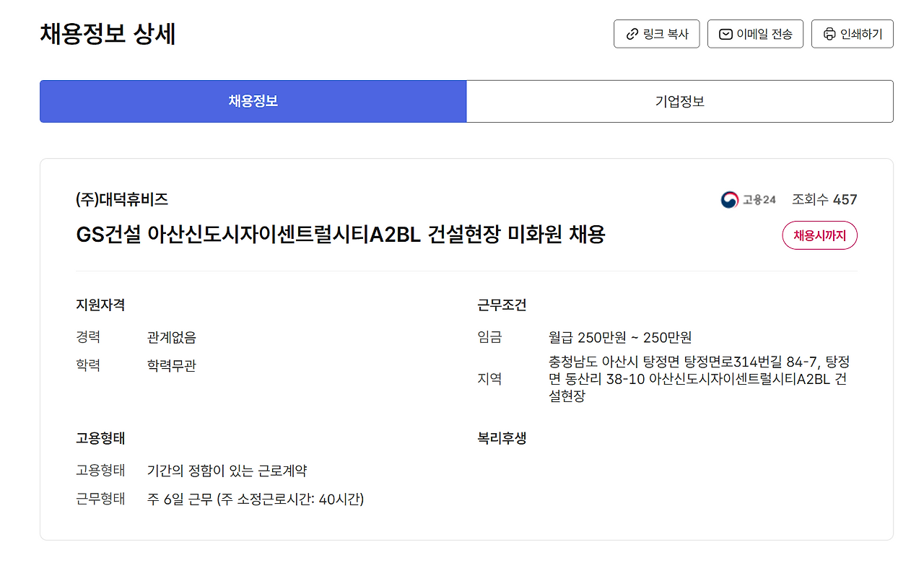This screenshot has width=924, height=576.
Task: Switch to the 기업정보 tab
Action: pyautogui.click(x=679, y=101)
